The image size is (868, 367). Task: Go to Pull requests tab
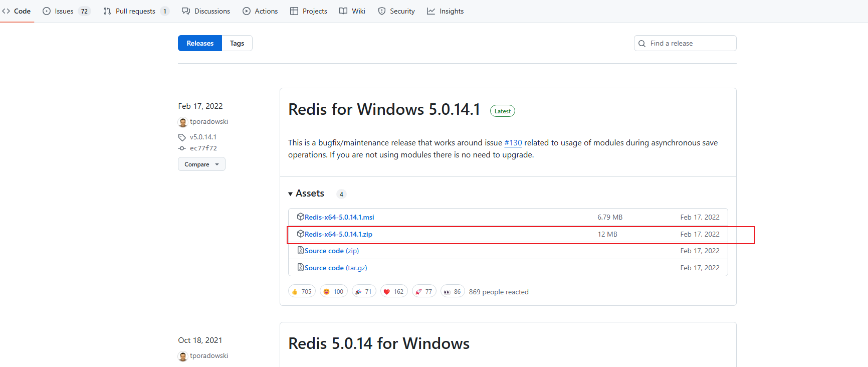pos(136,11)
